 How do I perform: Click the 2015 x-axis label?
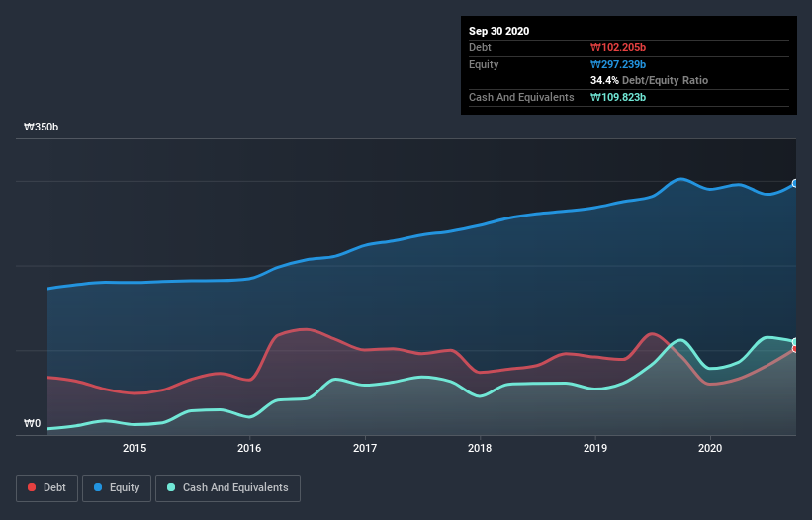pyautogui.click(x=135, y=448)
